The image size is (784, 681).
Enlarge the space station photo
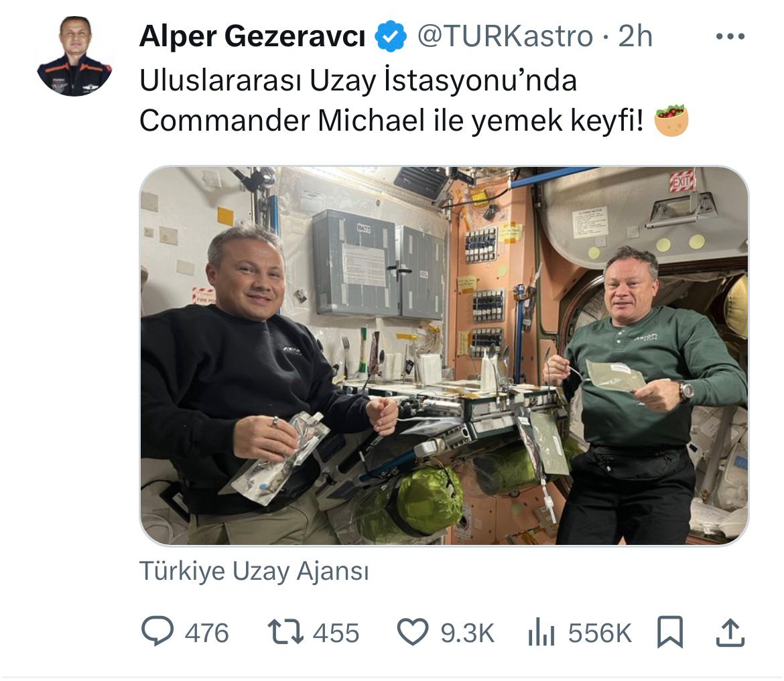pyautogui.click(x=444, y=355)
